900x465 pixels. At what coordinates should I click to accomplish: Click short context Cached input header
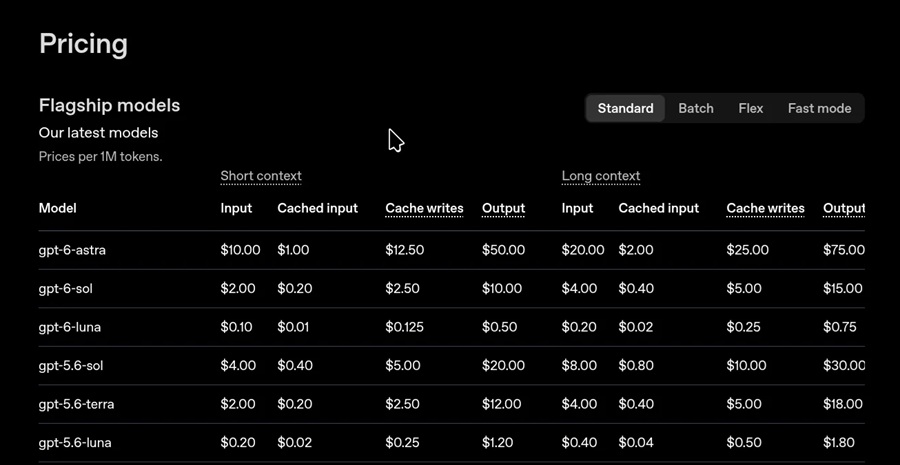click(x=317, y=208)
